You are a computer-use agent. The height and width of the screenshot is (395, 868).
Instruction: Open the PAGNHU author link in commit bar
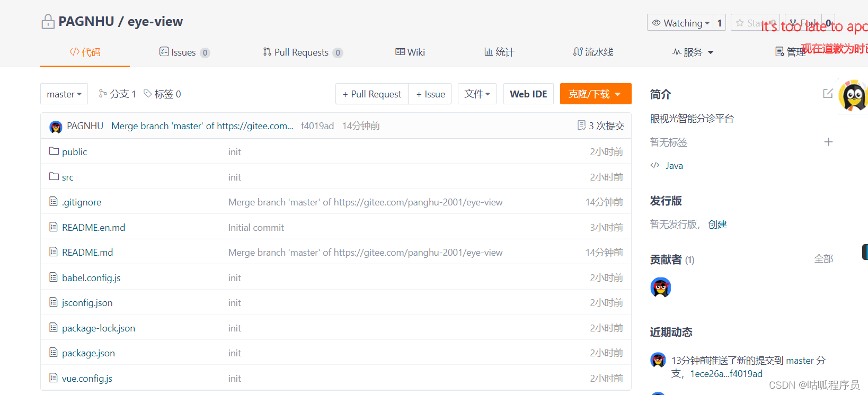[x=85, y=126]
